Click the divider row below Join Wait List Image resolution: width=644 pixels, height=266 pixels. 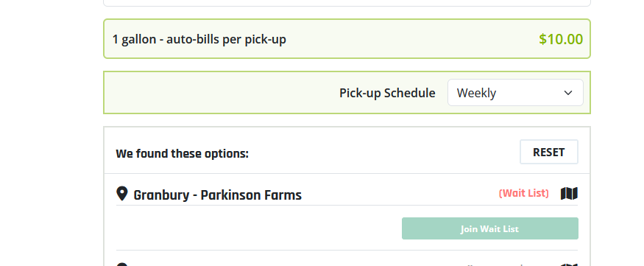point(347,250)
